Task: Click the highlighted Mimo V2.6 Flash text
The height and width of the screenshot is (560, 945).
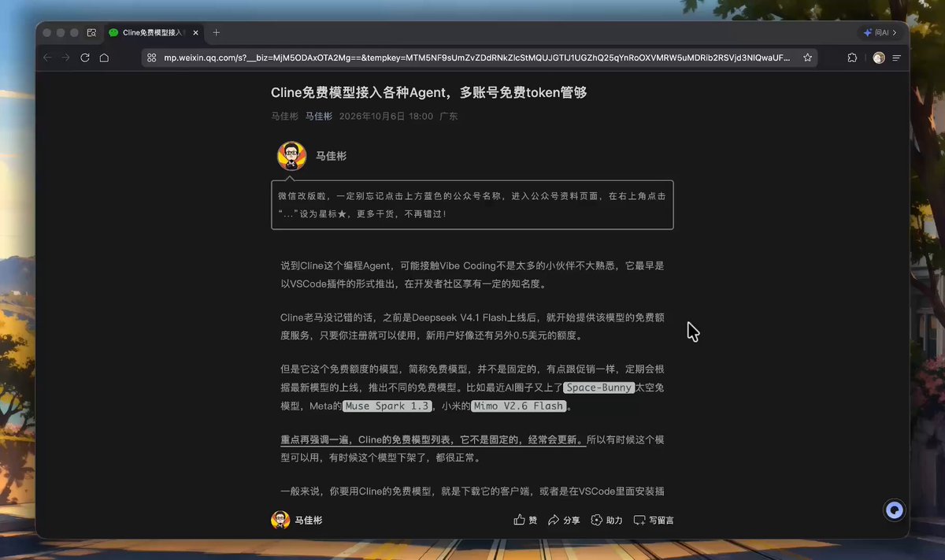Action: point(519,406)
